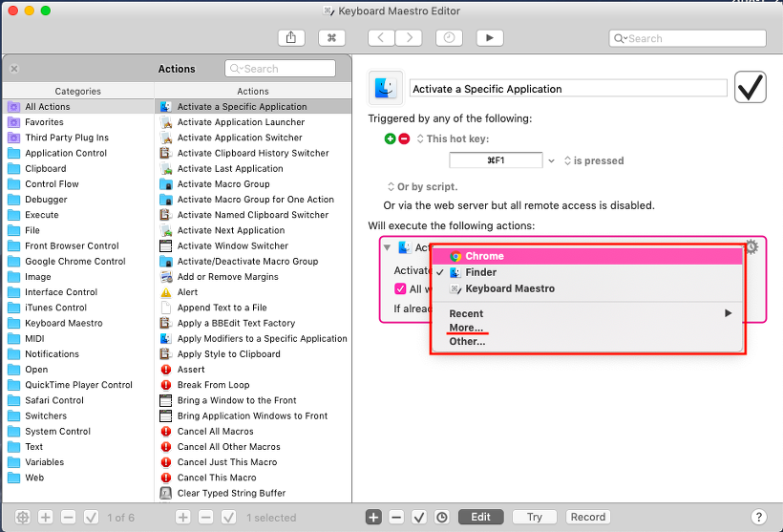
Task: Remove trigger with red minus
Action: 404,138
